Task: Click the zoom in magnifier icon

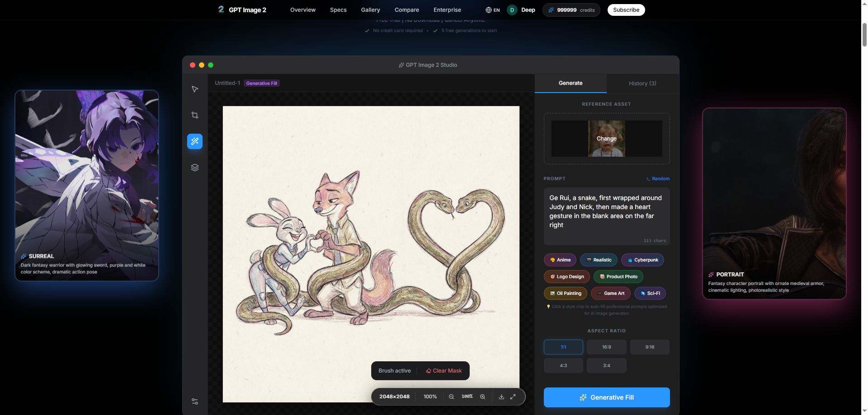Action: pos(482,396)
